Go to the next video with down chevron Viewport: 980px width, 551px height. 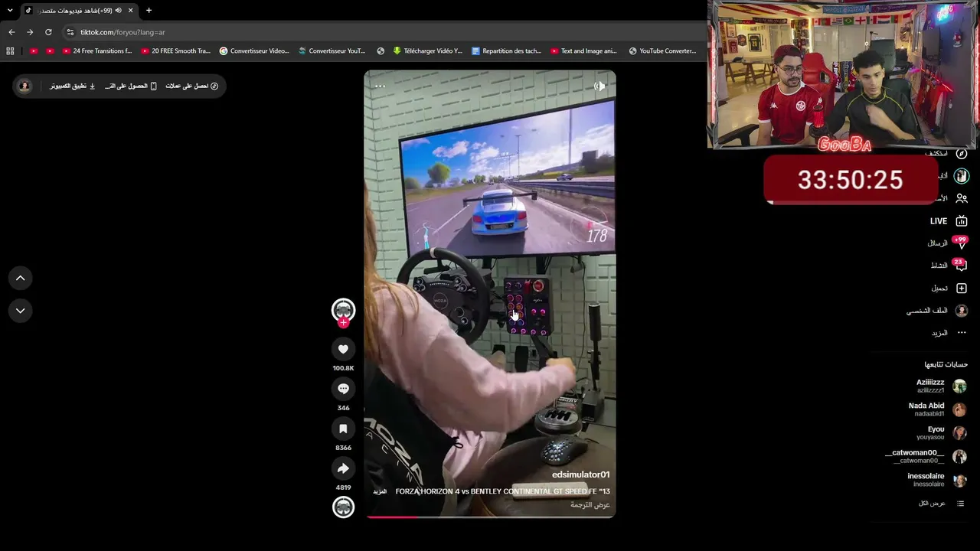tap(21, 311)
